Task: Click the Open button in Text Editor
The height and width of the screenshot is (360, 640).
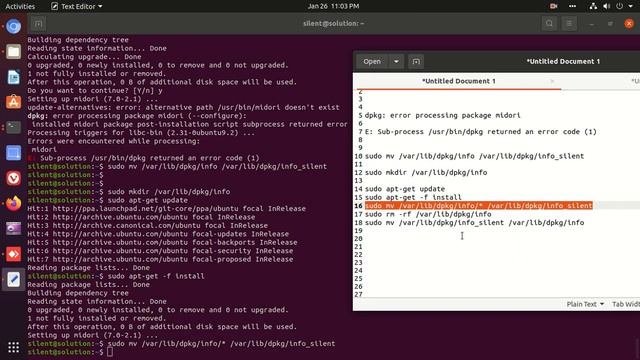Action: (372, 62)
